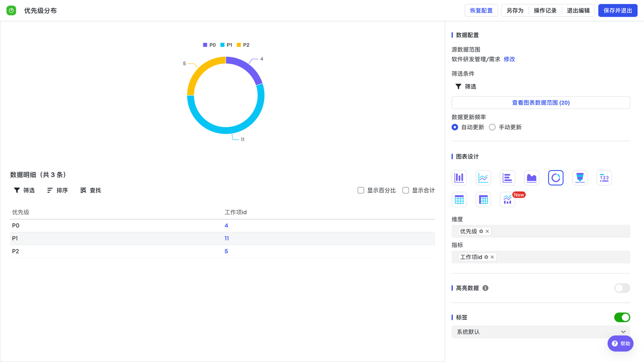Turn on the 高亮数据 switch

pos(622,288)
